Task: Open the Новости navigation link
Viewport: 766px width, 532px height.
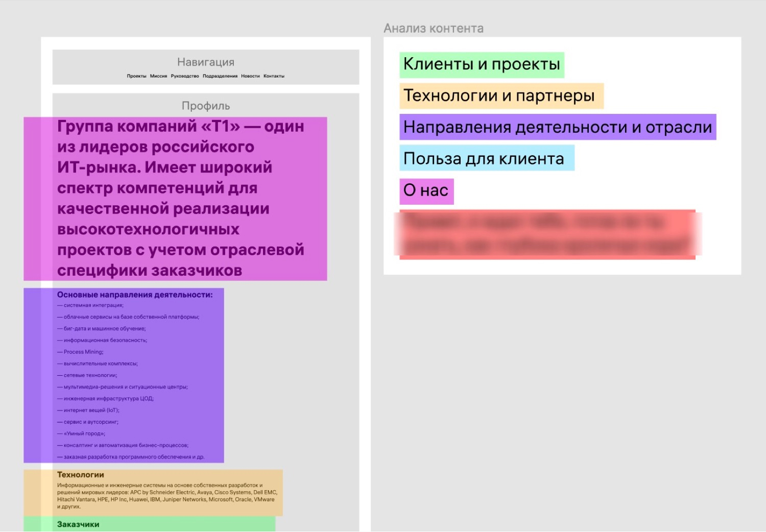Action: pos(250,76)
